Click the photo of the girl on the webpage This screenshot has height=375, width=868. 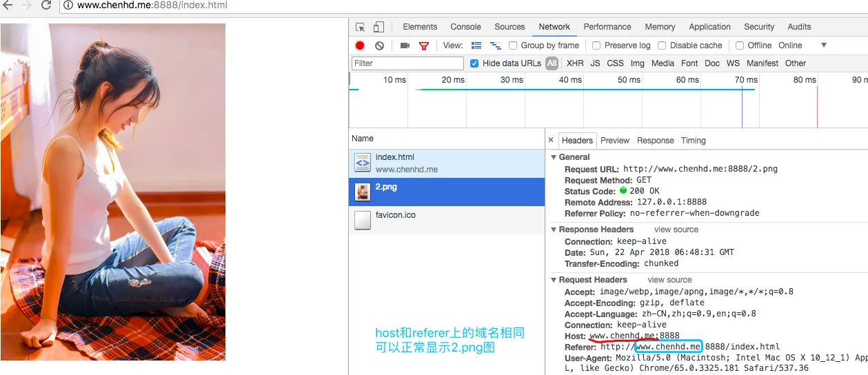[x=113, y=192]
